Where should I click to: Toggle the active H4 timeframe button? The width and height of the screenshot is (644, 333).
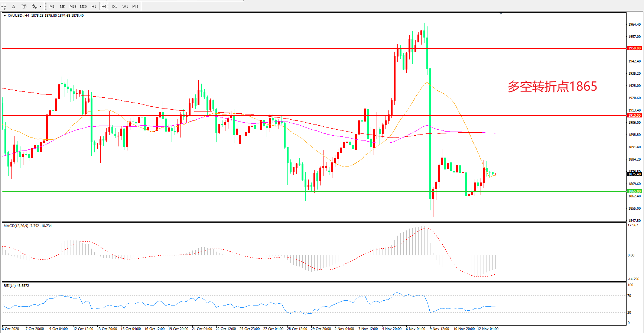pos(104,6)
